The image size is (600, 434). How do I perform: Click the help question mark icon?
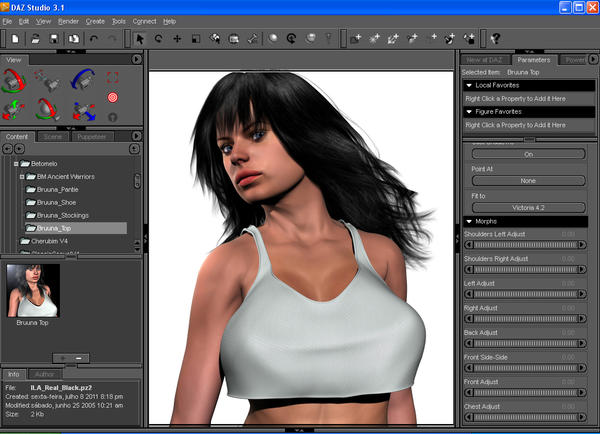[495, 39]
